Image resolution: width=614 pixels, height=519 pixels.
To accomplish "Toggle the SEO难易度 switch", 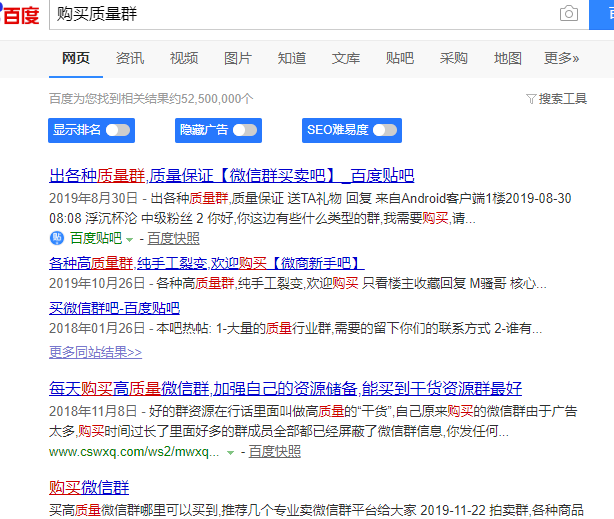I will (x=385, y=130).
